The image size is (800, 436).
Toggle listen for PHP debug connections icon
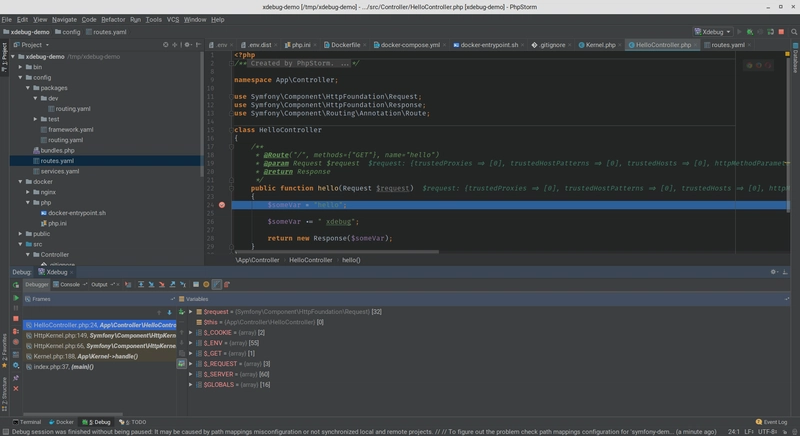pos(770,32)
